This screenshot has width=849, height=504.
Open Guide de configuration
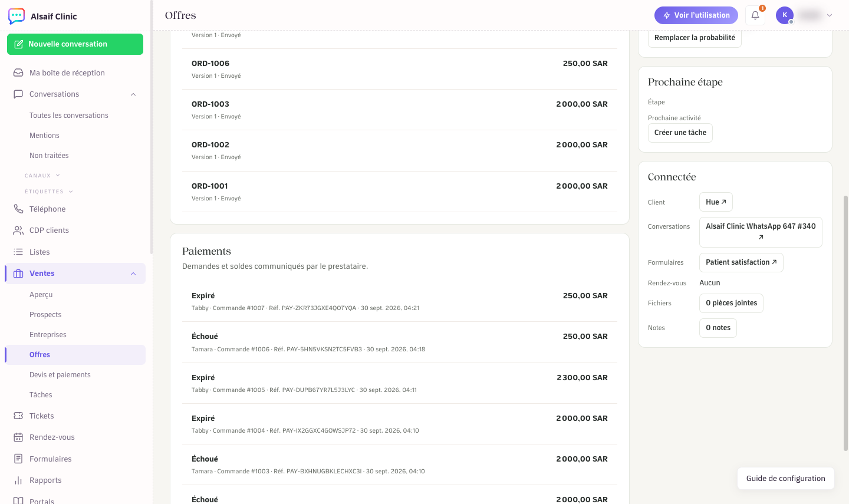coord(786,479)
